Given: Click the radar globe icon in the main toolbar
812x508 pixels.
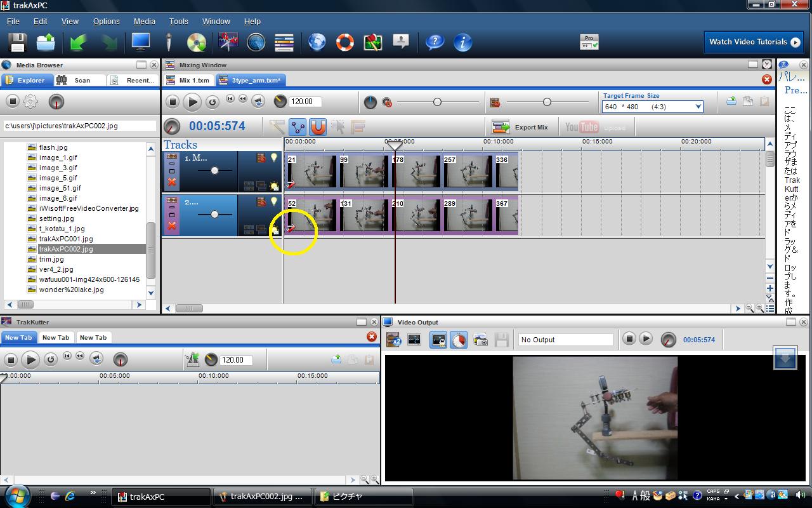Looking at the screenshot, I should point(256,43).
